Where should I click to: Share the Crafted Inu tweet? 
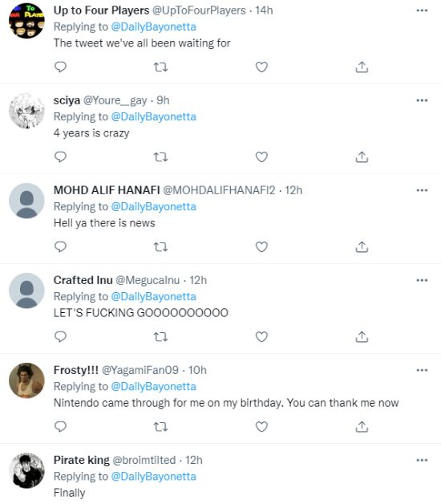(362, 336)
